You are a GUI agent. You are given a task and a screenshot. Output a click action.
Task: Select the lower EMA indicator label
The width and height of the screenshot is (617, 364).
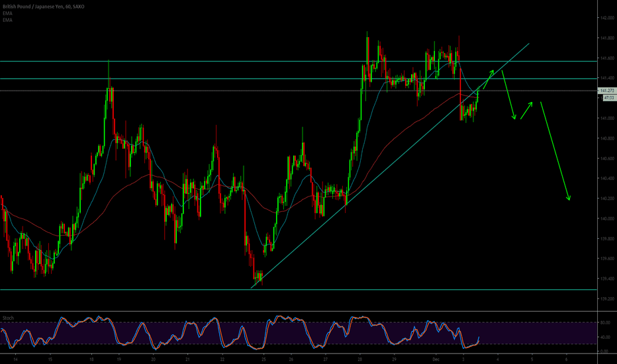[7, 21]
